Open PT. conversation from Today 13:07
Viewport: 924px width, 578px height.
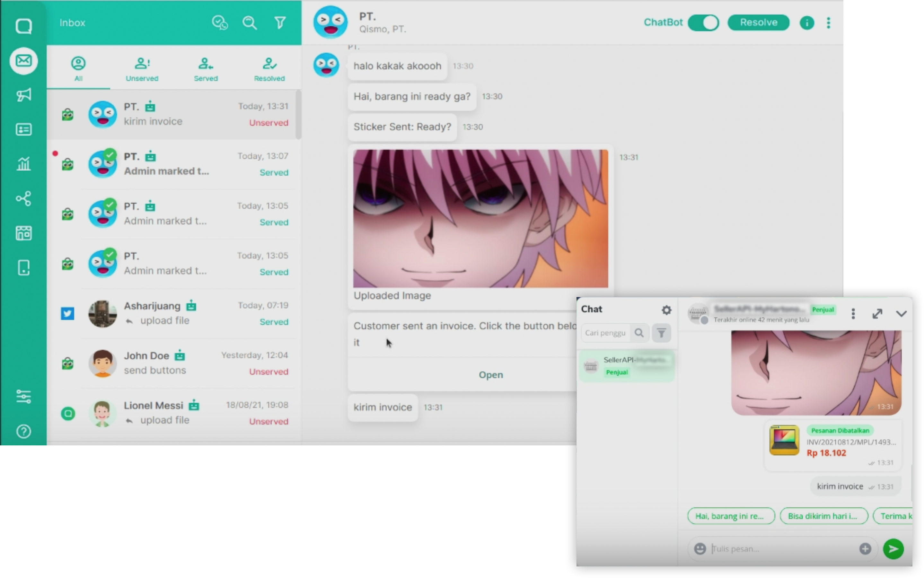point(171,164)
